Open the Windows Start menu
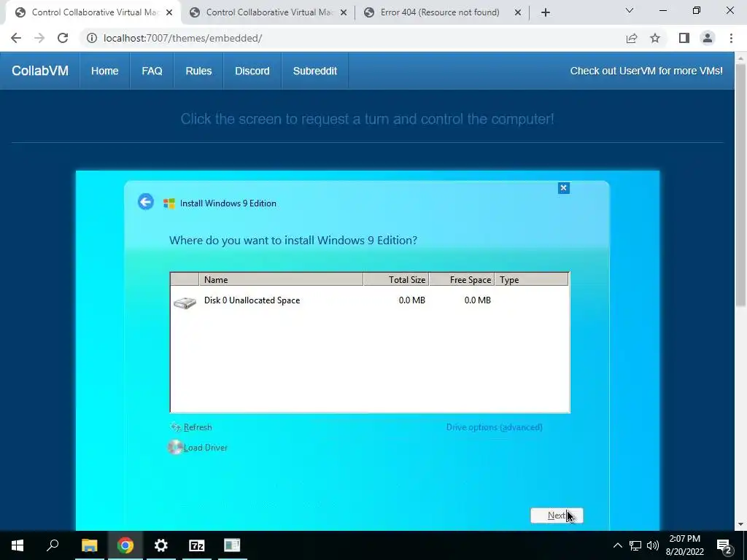Screen dimensions: 747x560 (x=18, y=545)
